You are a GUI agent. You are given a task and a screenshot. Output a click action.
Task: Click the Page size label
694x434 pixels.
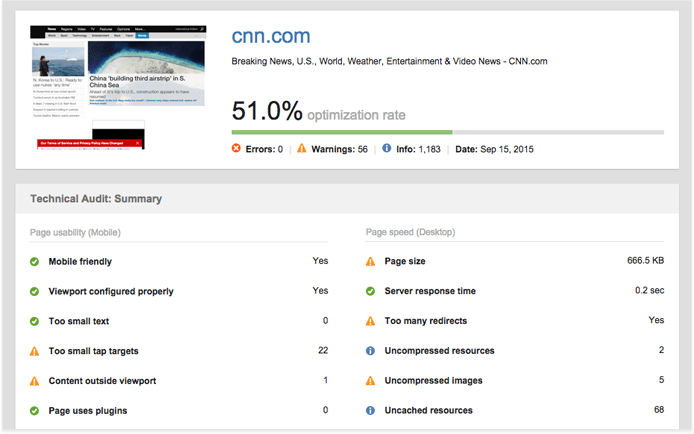tap(405, 261)
